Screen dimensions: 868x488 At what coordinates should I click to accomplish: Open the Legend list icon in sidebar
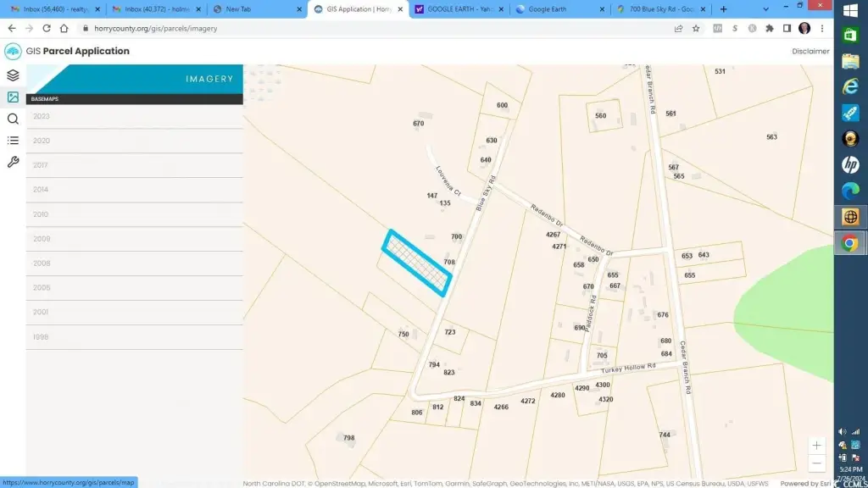coord(13,140)
